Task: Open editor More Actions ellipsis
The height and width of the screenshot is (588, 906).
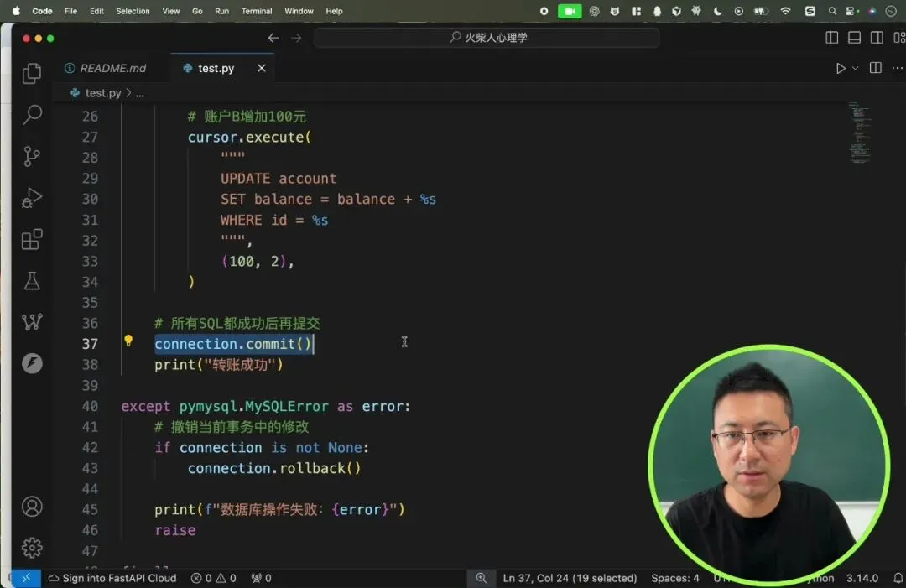Action: coord(897,68)
